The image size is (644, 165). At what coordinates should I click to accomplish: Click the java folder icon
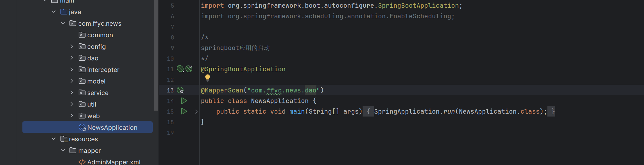pos(64,12)
